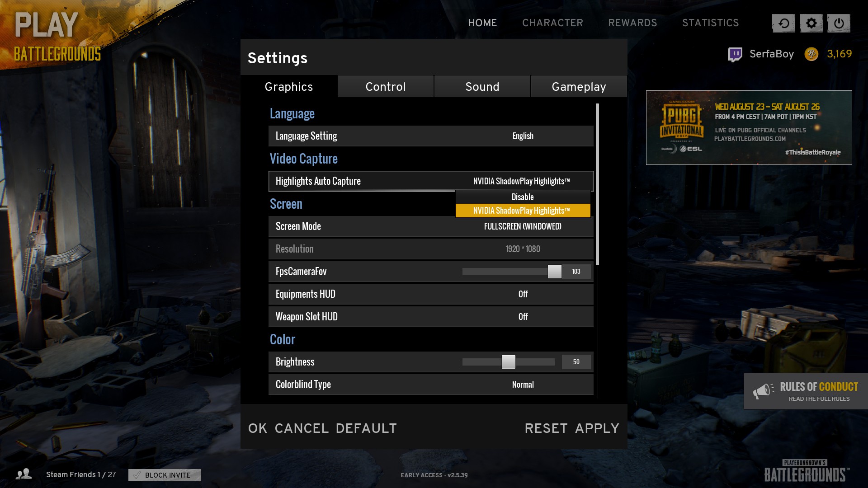Image resolution: width=868 pixels, height=488 pixels.
Task: Disable NVIDIA ShadowPlay Highlights capture option
Action: [522, 197]
